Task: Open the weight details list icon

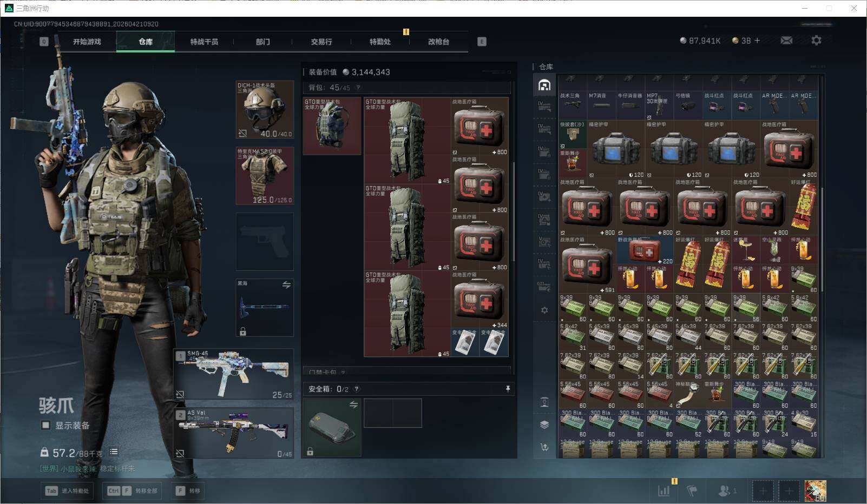Action: pos(114,452)
